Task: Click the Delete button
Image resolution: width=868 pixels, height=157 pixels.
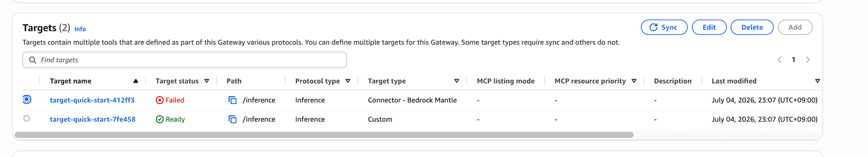Action: pyautogui.click(x=752, y=27)
